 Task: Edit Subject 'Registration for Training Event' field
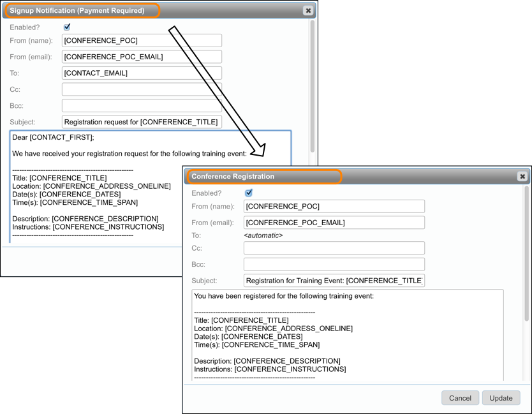[x=334, y=281]
